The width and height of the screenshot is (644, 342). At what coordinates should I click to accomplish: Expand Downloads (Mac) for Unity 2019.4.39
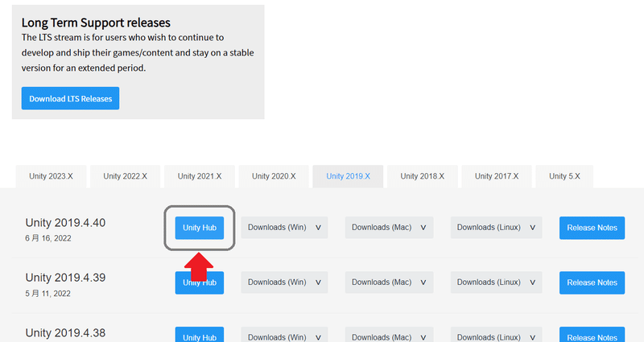(389, 282)
